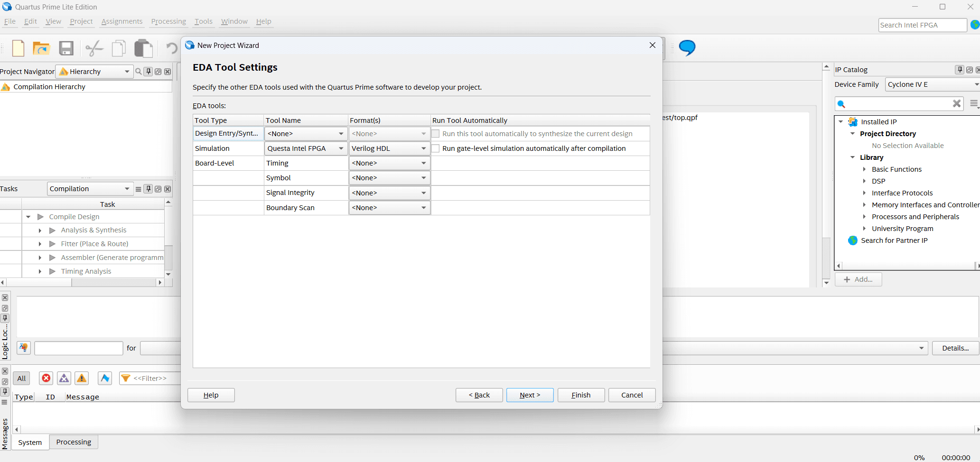Click the error filter icon in Messages
Viewport: 980px width, 462px height.
point(46,378)
